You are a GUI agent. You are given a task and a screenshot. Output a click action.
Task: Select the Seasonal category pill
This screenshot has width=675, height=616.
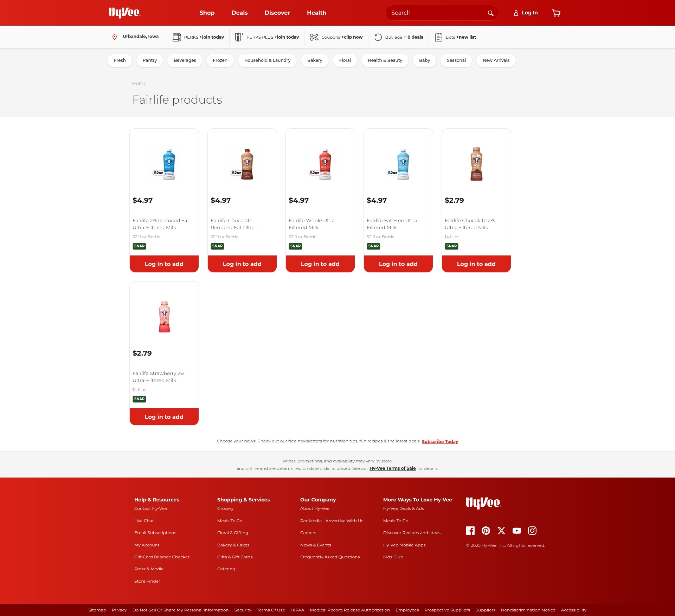[x=456, y=60]
